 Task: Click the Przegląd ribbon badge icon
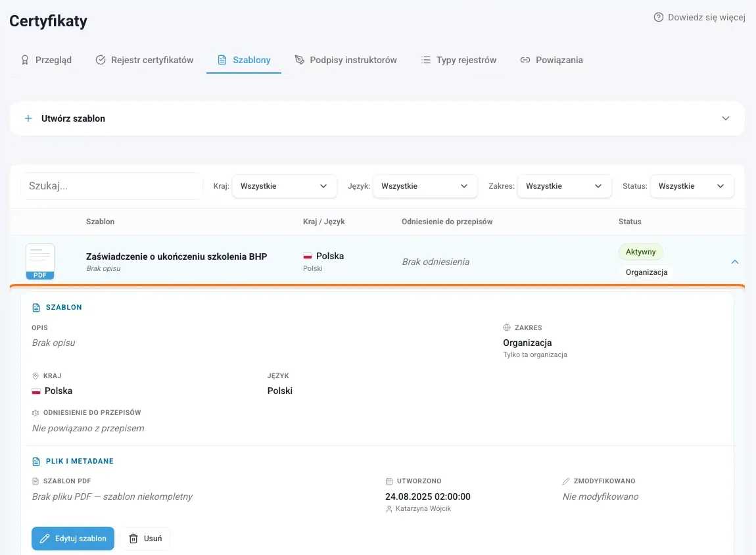(24, 60)
